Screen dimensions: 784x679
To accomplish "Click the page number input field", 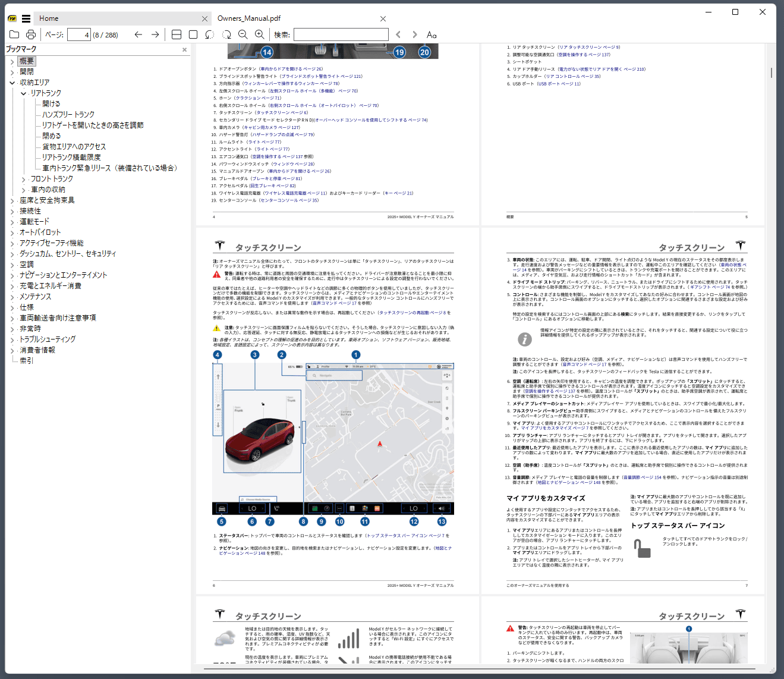I will pyautogui.click(x=78, y=34).
